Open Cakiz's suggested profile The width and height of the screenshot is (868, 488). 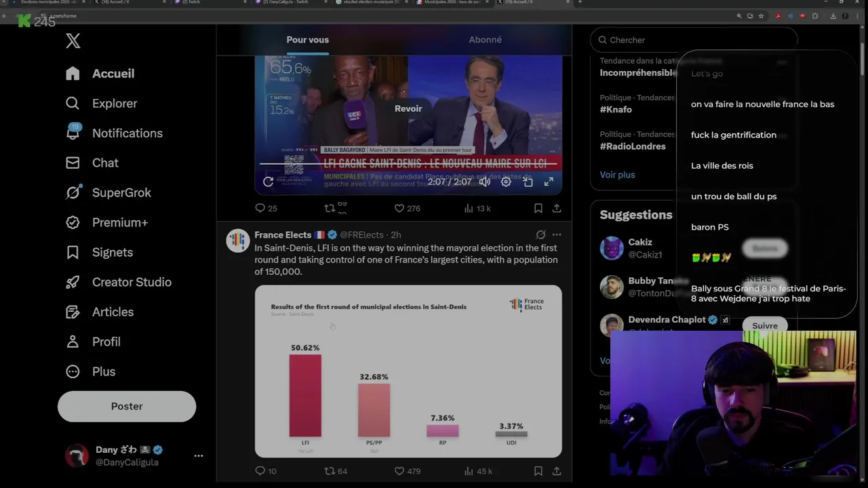coord(640,247)
